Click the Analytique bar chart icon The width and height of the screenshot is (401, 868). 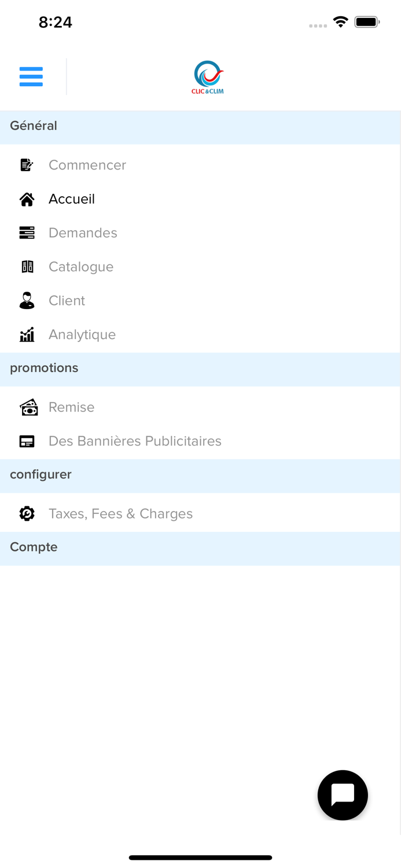pyautogui.click(x=27, y=334)
